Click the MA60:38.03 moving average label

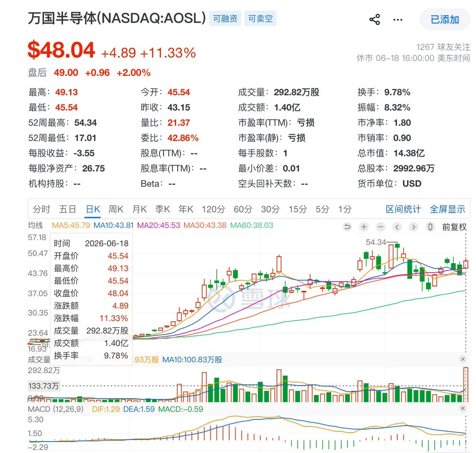click(x=252, y=225)
